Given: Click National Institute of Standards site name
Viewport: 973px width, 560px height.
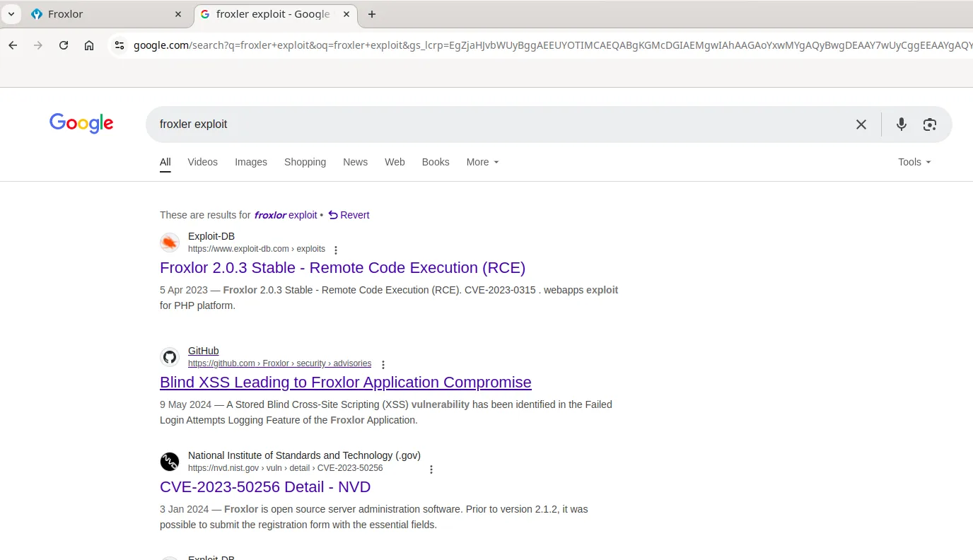Looking at the screenshot, I should tap(304, 455).
